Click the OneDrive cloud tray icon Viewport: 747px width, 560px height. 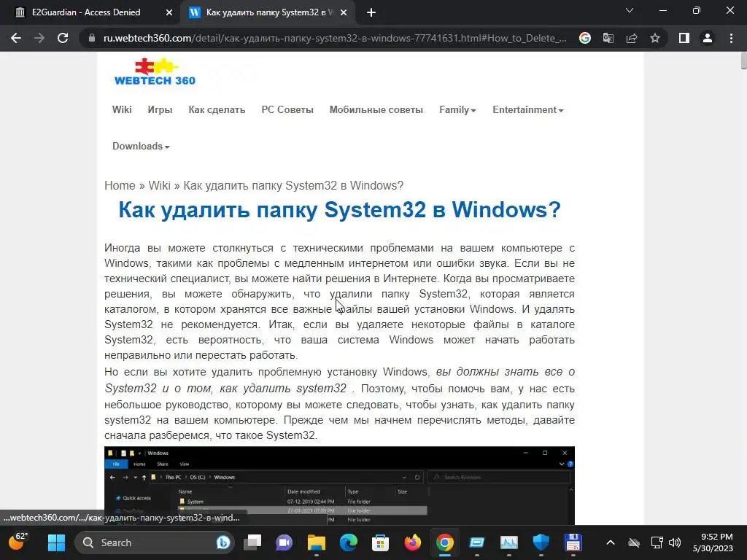pos(634,542)
